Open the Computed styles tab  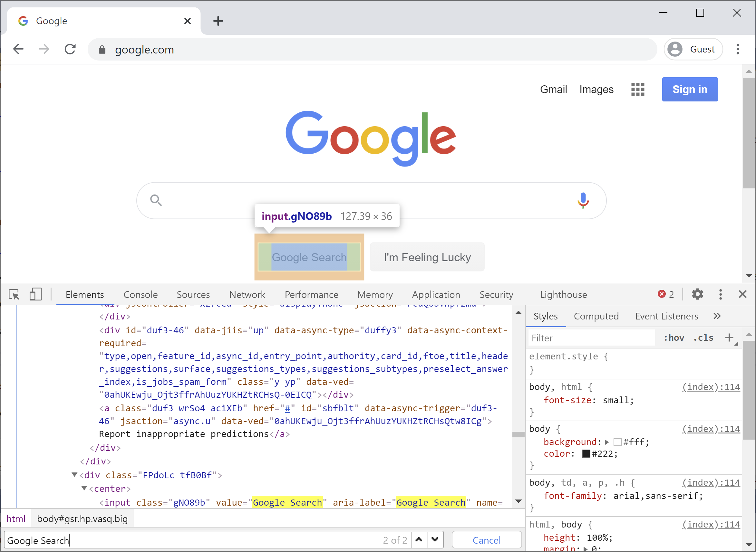596,316
